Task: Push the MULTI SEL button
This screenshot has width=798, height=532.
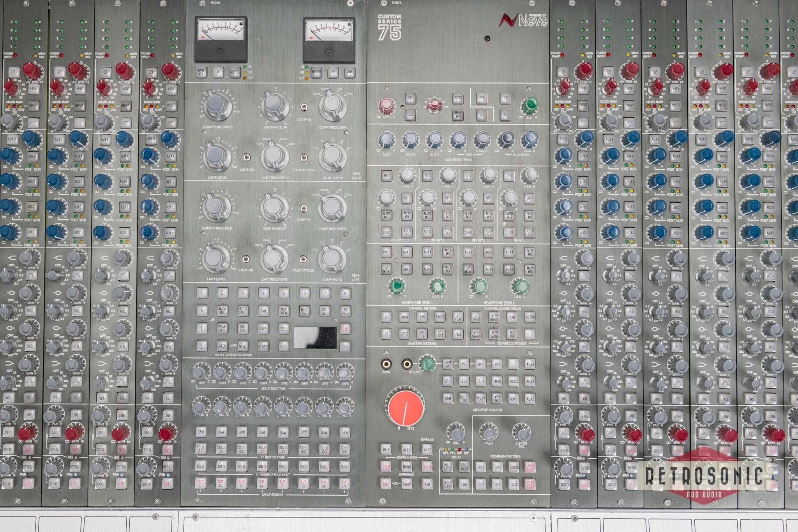Action: pos(304,311)
